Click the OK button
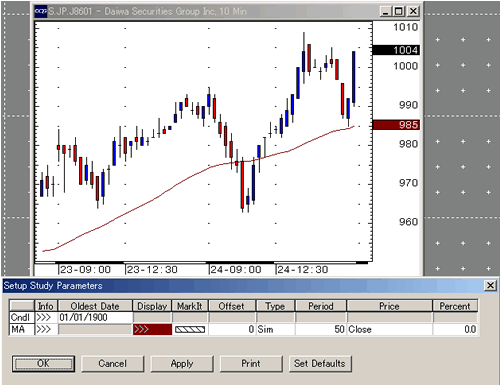The height and width of the screenshot is (385, 500). (43, 363)
